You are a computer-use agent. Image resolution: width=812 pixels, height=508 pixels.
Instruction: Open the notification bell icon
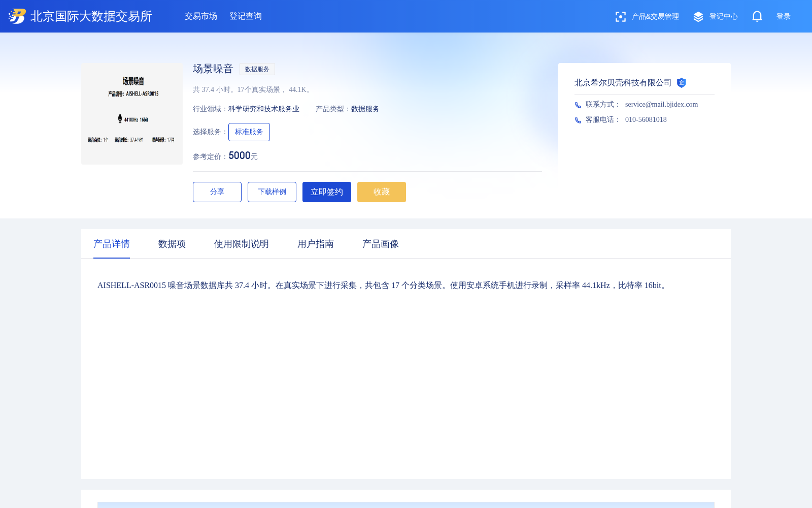coord(757,16)
